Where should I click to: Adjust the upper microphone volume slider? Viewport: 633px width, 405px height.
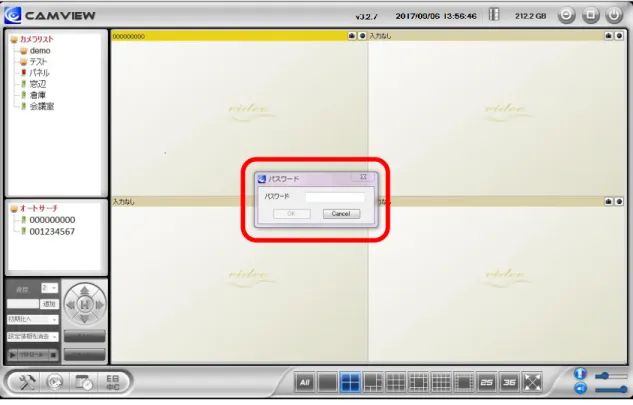pos(611,376)
